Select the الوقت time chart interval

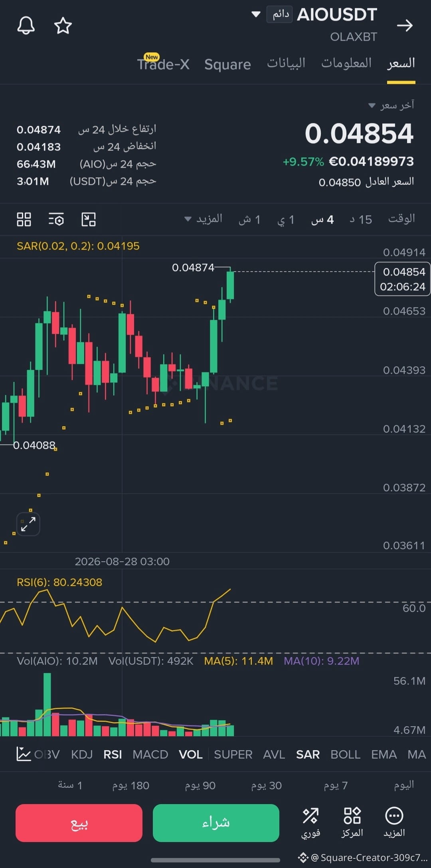pyautogui.click(x=401, y=219)
